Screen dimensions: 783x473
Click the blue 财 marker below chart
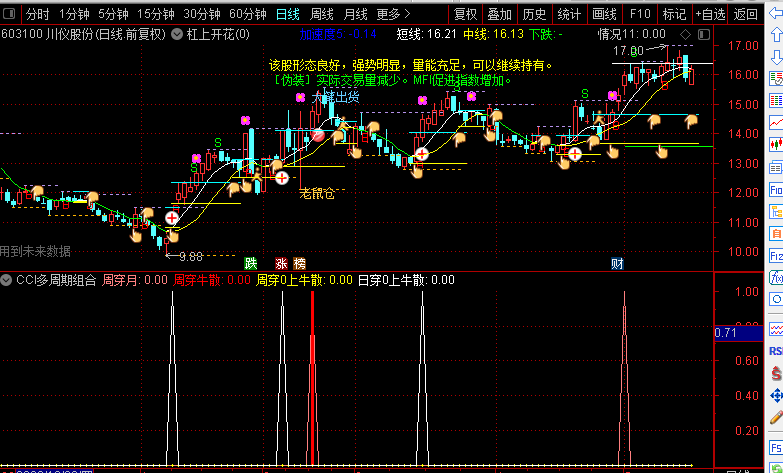[x=617, y=263]
